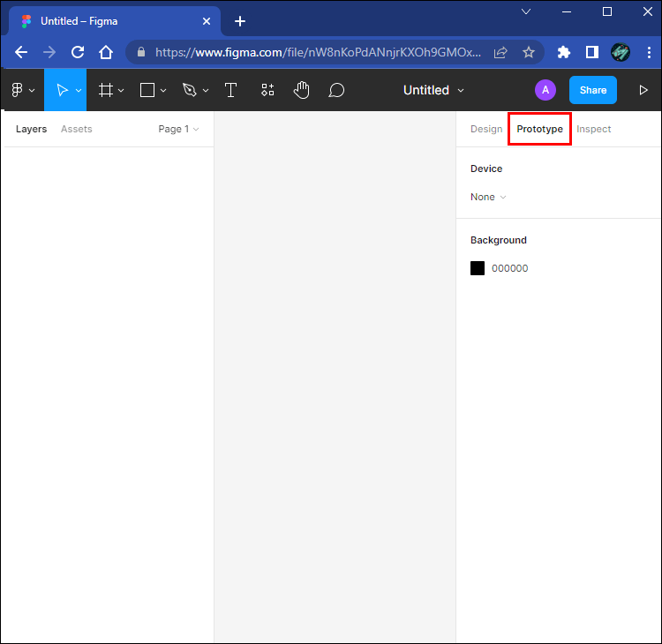
Task: Select the Hand tool
Action: click(x=302, y=90)
